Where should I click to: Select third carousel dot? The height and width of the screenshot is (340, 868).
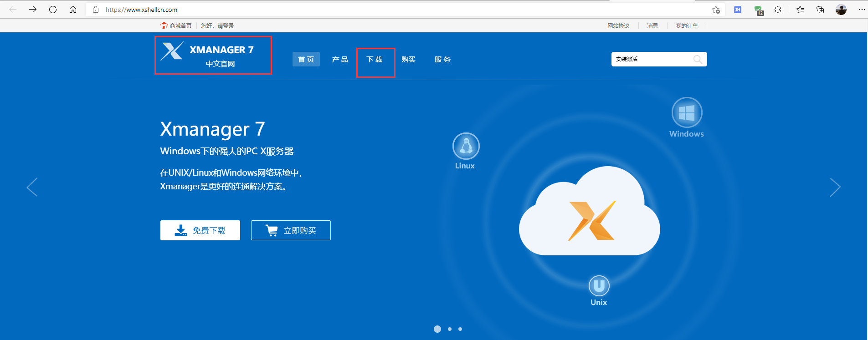pos(460,329)
